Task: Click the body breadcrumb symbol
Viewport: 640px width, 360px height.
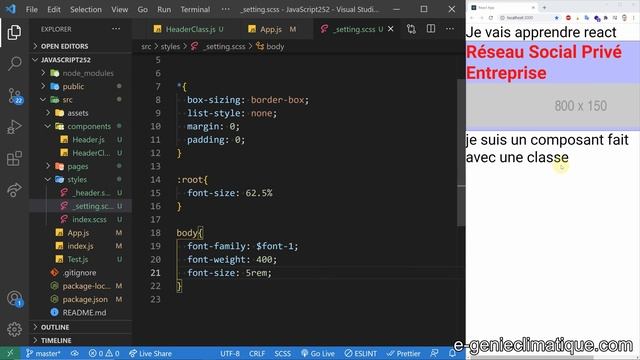Action: 275,47
